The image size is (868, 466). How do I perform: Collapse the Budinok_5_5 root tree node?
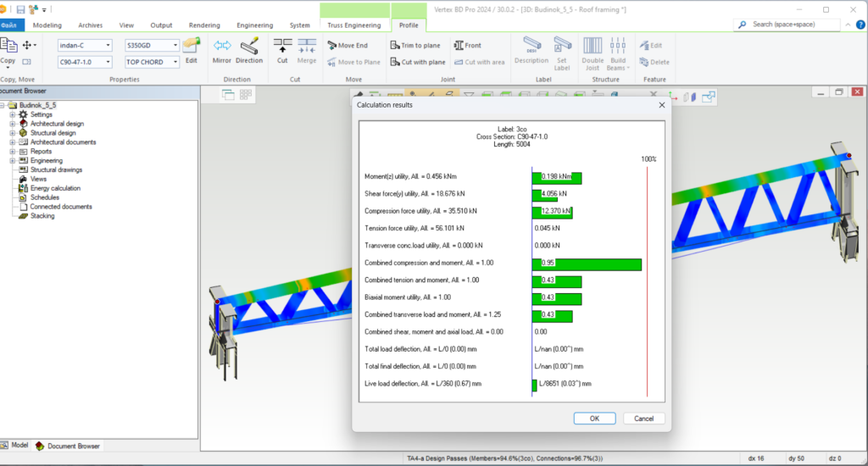[2, 105]
